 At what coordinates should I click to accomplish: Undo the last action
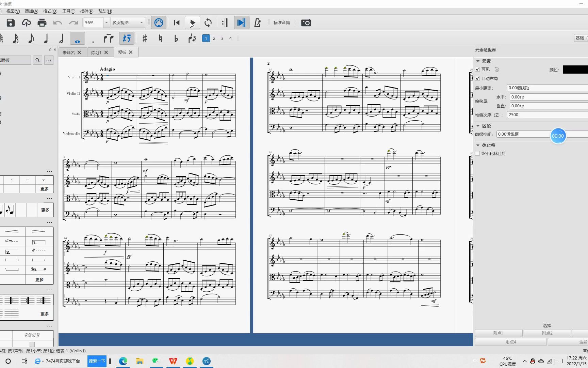point(58,23)
